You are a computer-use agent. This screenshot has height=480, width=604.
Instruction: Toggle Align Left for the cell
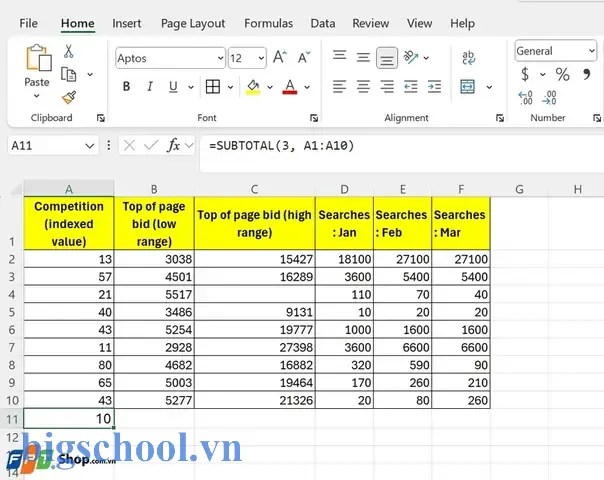[x=339, y=87]
